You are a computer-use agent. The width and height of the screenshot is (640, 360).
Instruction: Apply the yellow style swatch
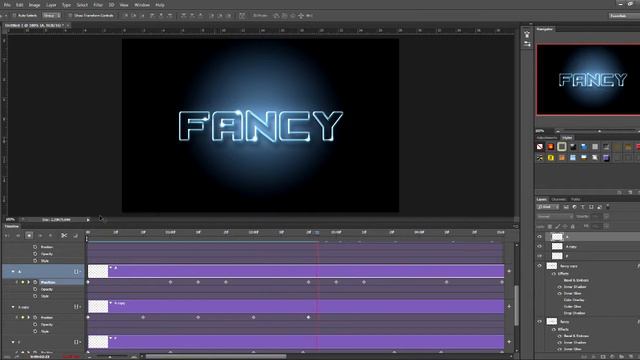[x=551, y=158]
